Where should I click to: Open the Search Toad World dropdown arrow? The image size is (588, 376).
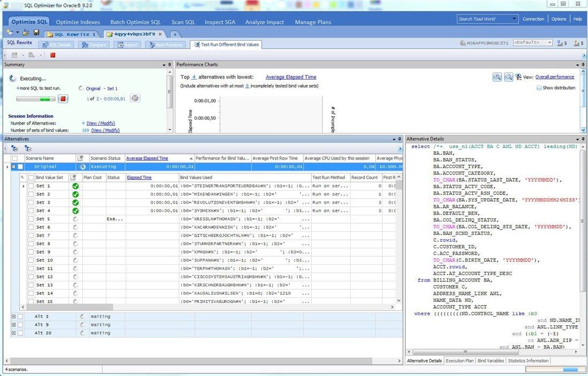click(514, 19)
